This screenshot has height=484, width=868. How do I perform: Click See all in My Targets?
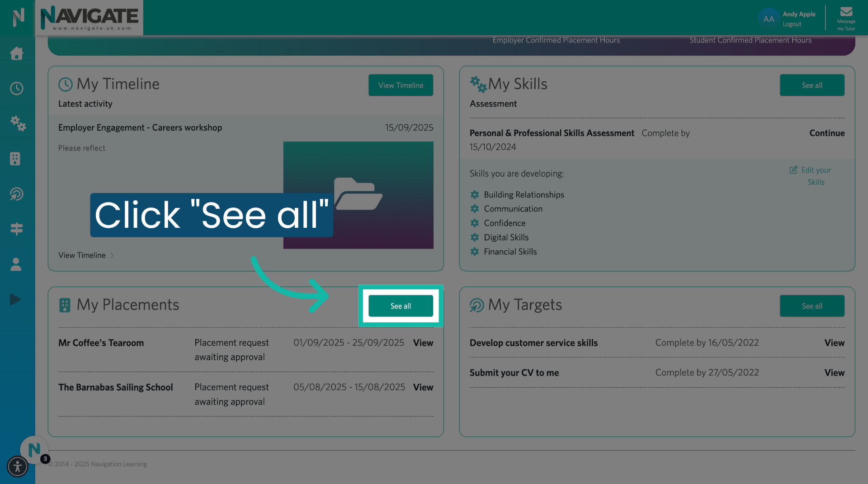[x=812, y=306]
